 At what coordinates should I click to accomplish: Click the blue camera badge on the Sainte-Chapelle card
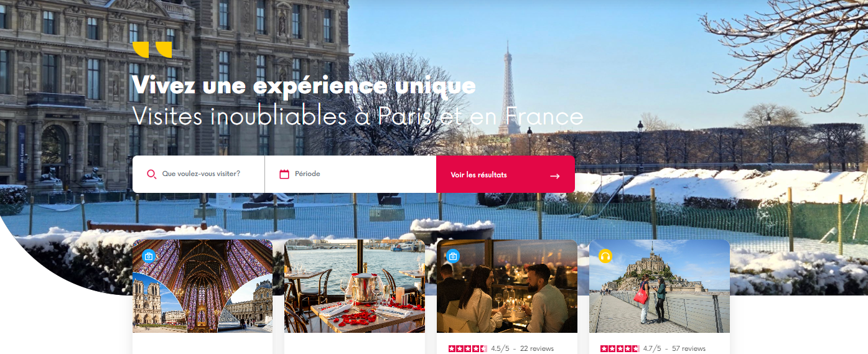[x=148, y=256]
